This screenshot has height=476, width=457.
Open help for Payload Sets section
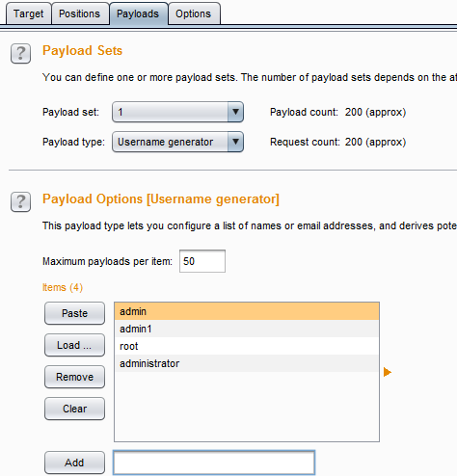click(20, 53)
